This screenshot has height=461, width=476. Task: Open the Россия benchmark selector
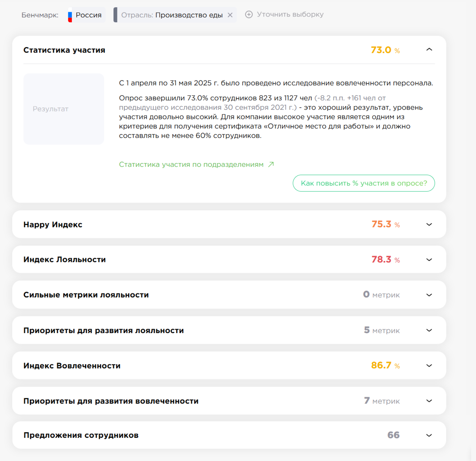87,15
